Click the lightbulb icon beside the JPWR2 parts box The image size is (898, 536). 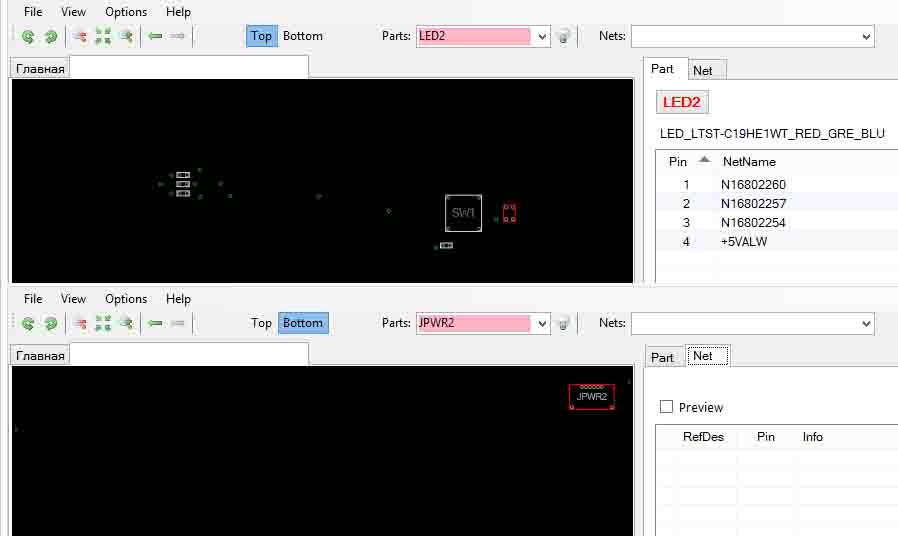click(564, 324)
